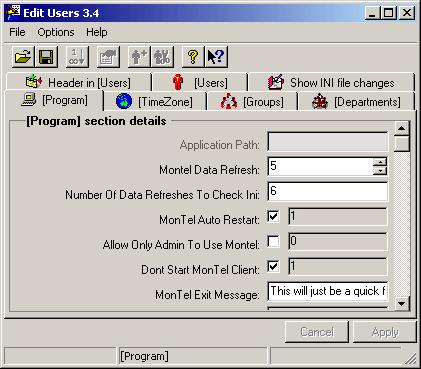The height and width of the screenshot is (369, 421).
Task: Maximize the Edit Users window
Action: point(388,13)
